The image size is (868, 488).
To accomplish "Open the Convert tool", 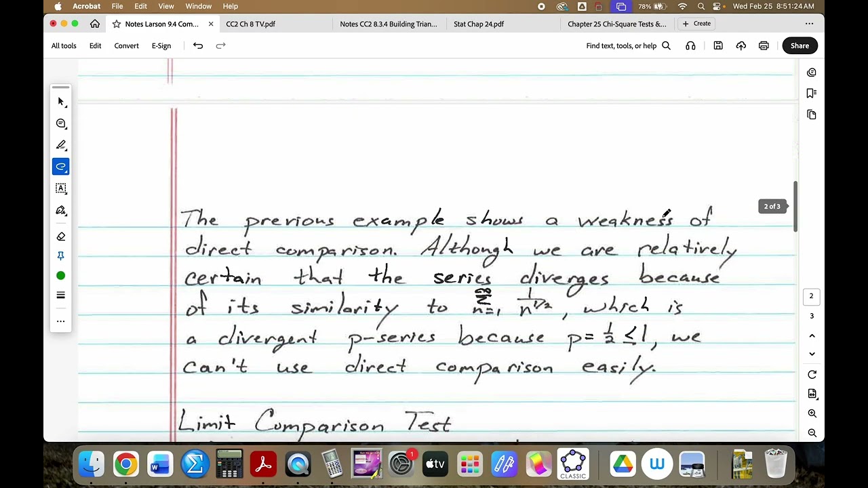I will pos(126,45).
